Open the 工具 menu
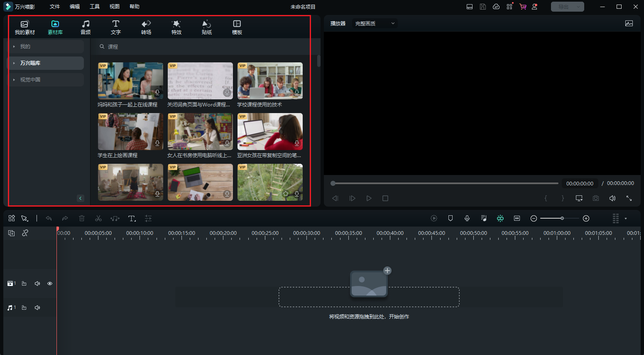The height and width of the screenshot is (355, 644). [95, 7]
